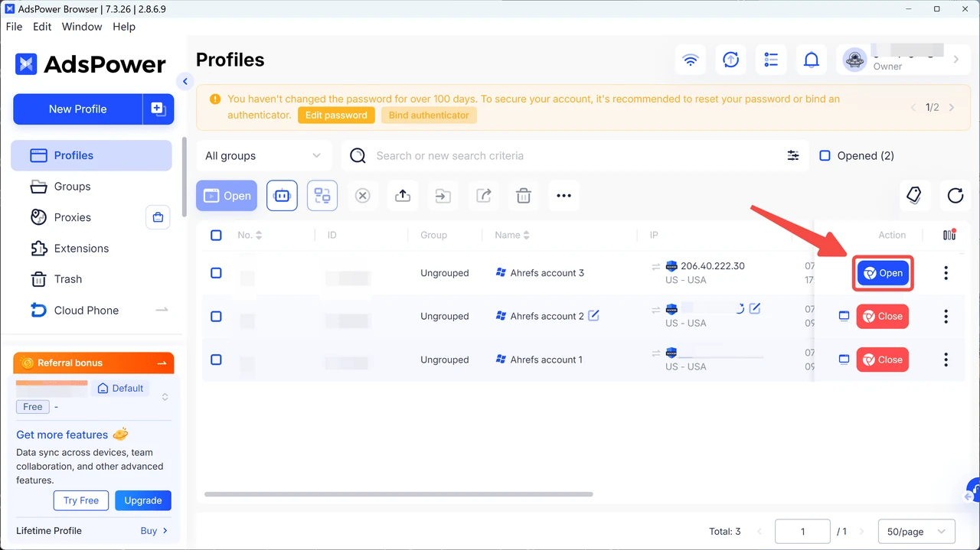This screenshot has height=550, width=980.
Task: Open the File menu
Action: coord(14,26)
